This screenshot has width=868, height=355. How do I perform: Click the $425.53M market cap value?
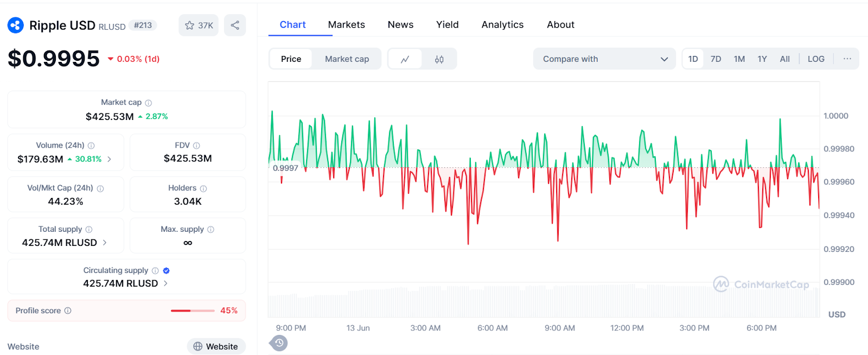[x=110, y=116]
